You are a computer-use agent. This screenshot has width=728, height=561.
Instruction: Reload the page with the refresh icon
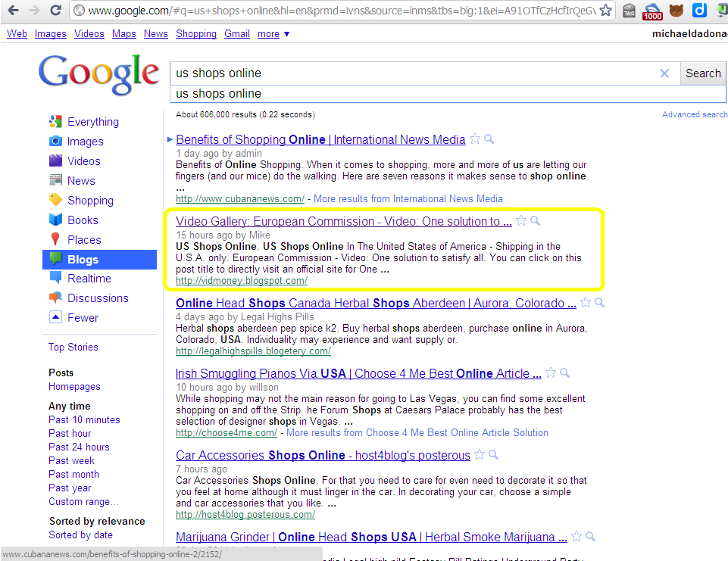56,10
